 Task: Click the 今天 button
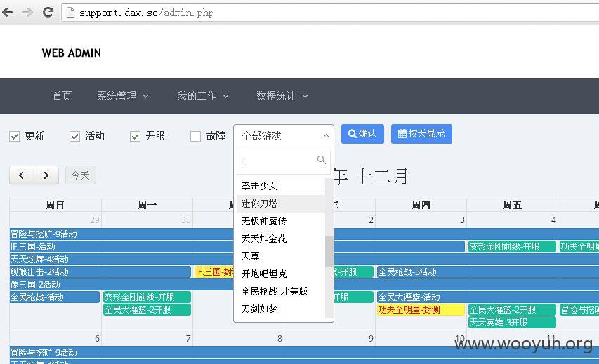click(81, 175)
